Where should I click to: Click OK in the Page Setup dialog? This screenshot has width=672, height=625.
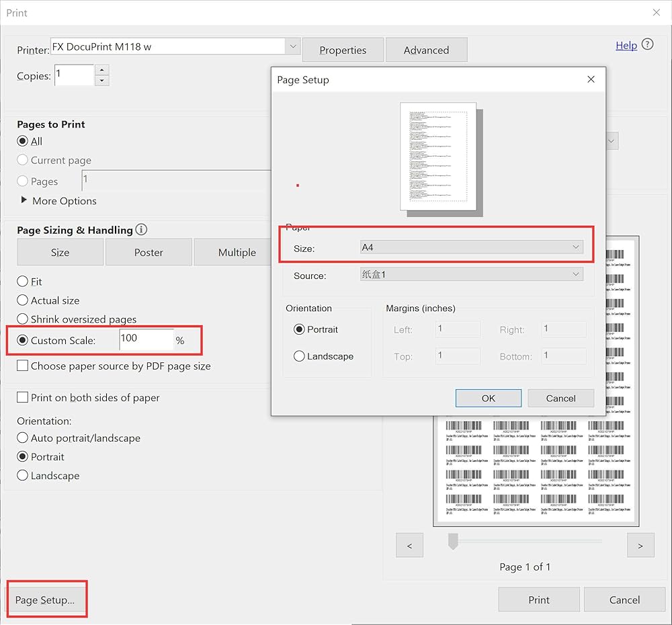[x=488, y=398]
